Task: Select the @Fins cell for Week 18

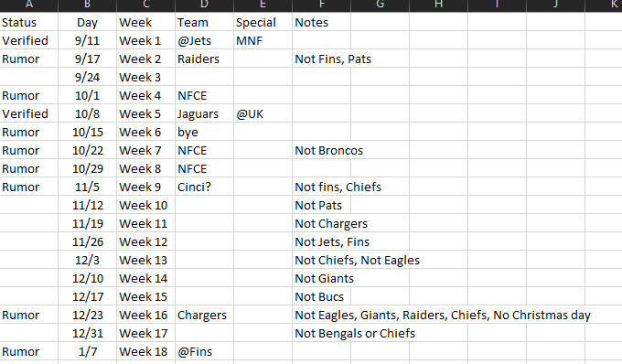Action: [x=204, y=351]
